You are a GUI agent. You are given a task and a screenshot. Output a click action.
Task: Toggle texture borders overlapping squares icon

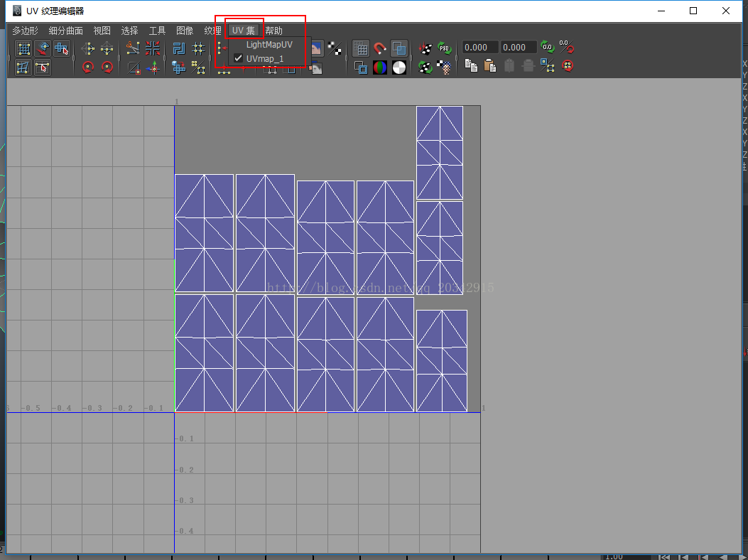361,68
